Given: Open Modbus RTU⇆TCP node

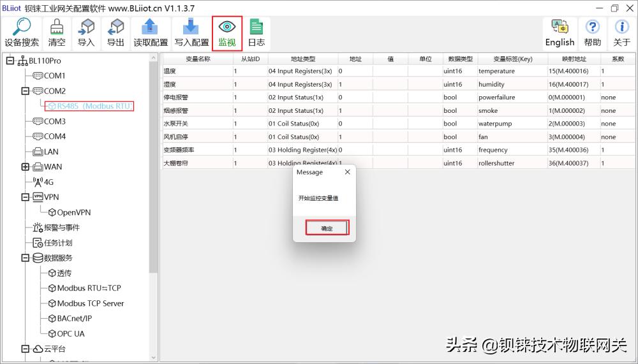Looking at the screenshot, I should [x=84, y=288].
